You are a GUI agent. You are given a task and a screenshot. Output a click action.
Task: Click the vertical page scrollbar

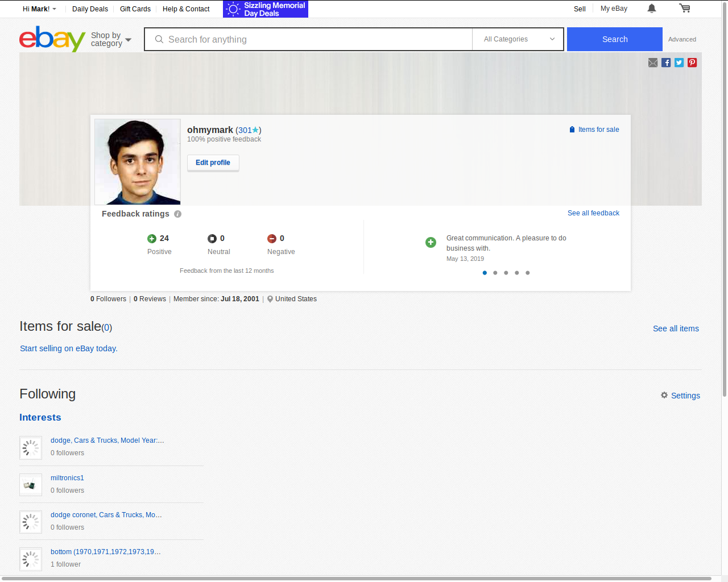tap(725, 199)
